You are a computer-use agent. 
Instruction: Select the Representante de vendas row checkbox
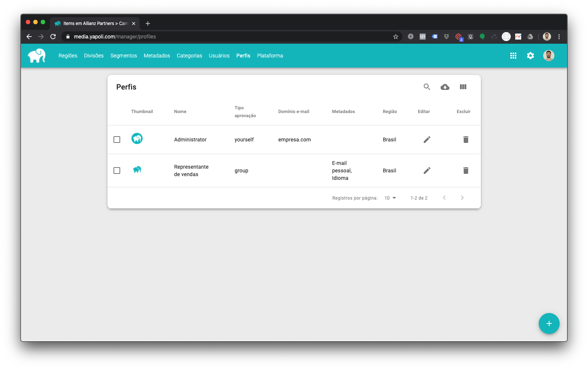(117, 171)
